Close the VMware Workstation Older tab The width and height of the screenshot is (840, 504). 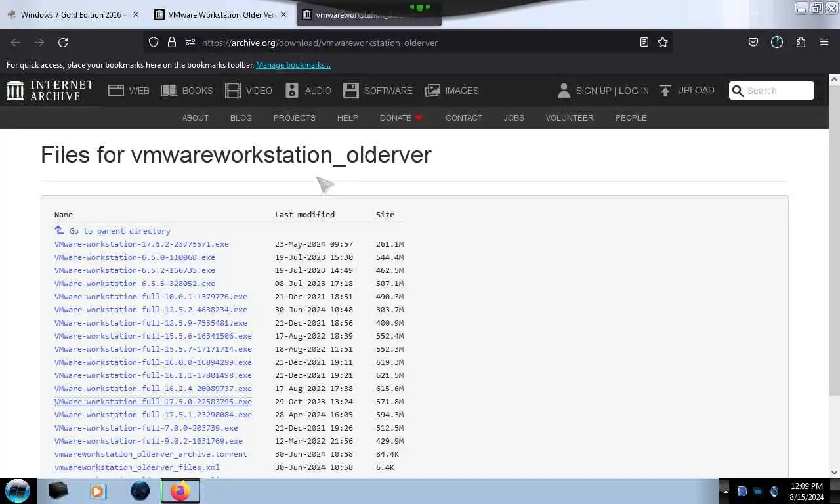coord(283,14)
